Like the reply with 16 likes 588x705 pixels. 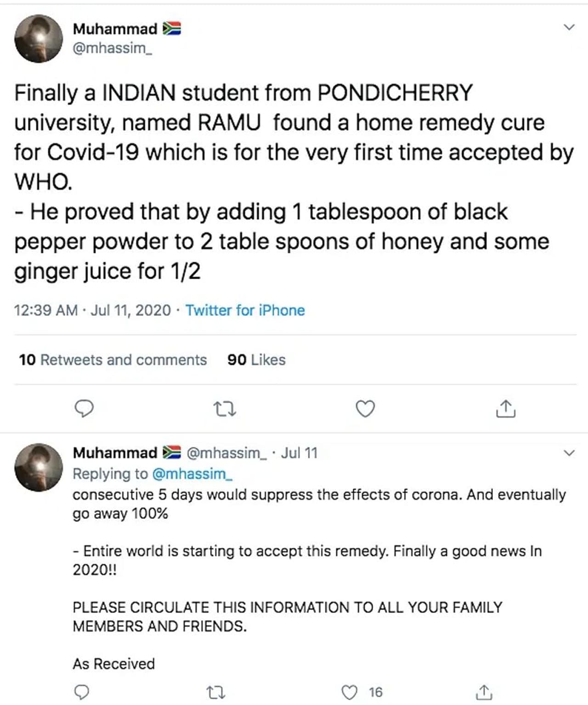coord(350,692)
